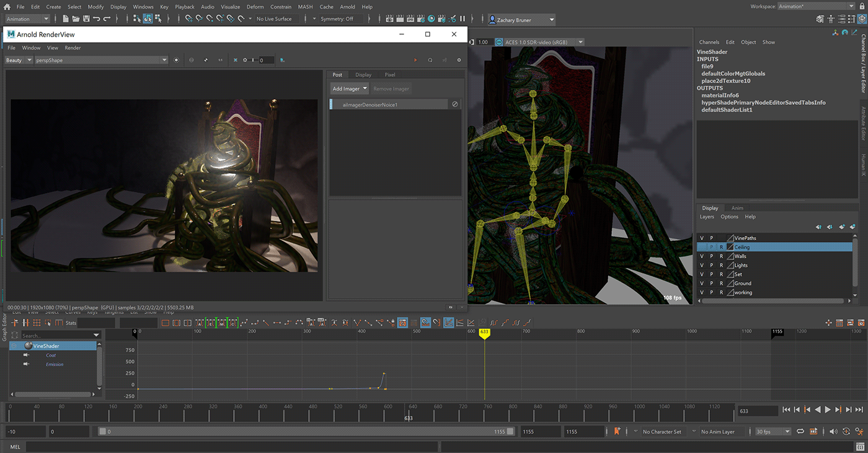The width and height of the screenshot is (868, 453).
Task: Open Arnold RenderView settings gear
Action: [459, 60]
